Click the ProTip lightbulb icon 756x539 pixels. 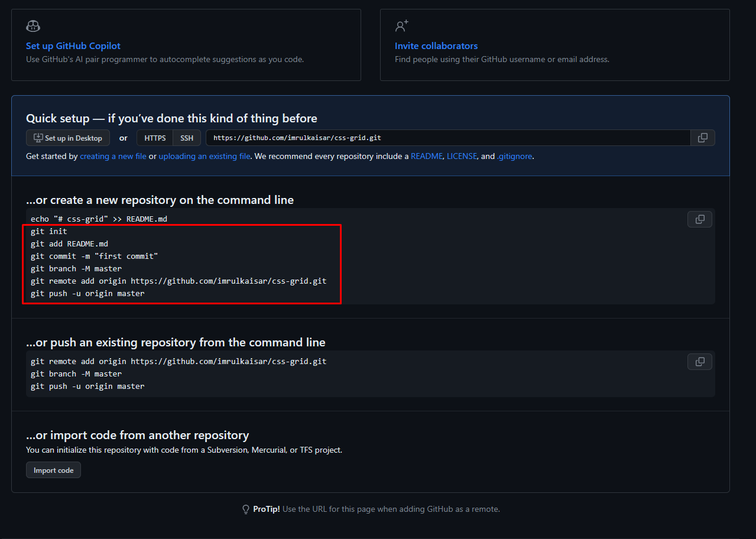tap(246, 509)
